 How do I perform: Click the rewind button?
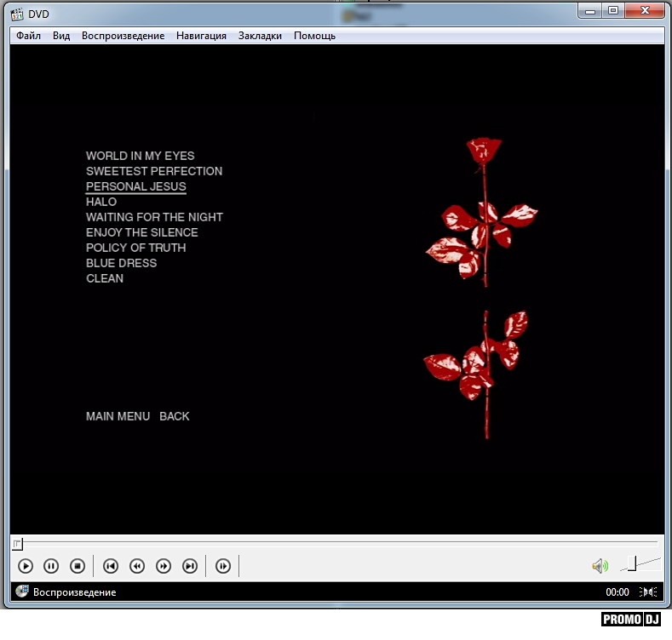tap(137, 566)
